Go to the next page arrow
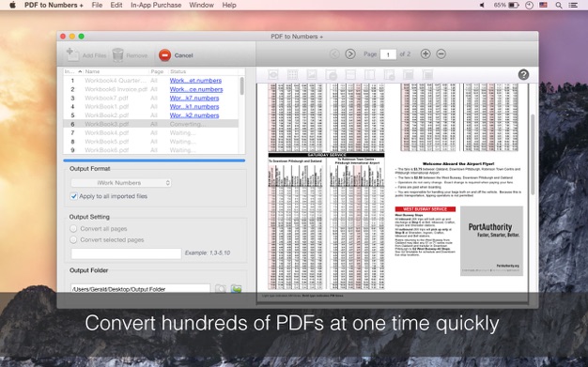588x367 pixels. [350, 54]
